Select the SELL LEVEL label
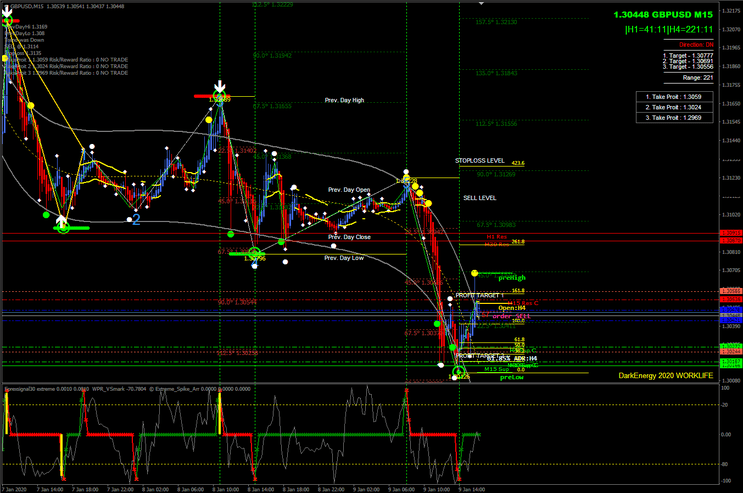This screenshot has width=743, height=493. pyautogui.click(x=480, y=198)
